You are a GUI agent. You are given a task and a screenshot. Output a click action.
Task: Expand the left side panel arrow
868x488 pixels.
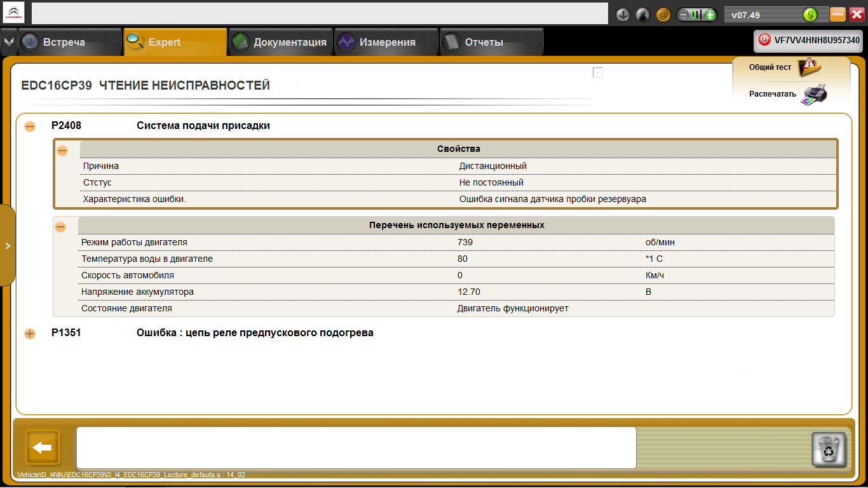(8, 246)
